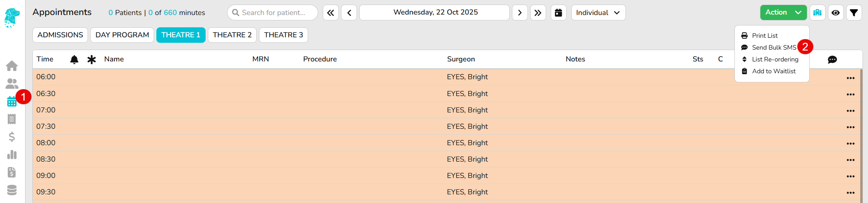
Task: Click the patient search field
Action: (x=273, y=13)
